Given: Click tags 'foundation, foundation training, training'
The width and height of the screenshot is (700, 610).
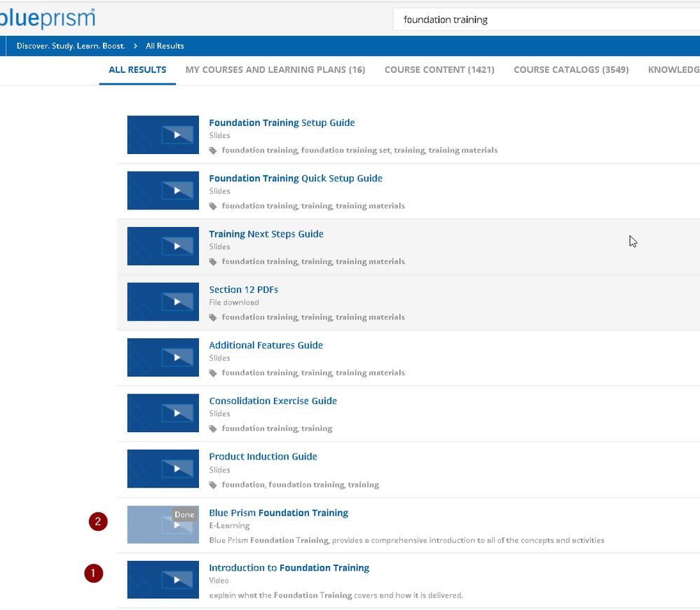Looking at the screenshot, I should tap(301, 485).
